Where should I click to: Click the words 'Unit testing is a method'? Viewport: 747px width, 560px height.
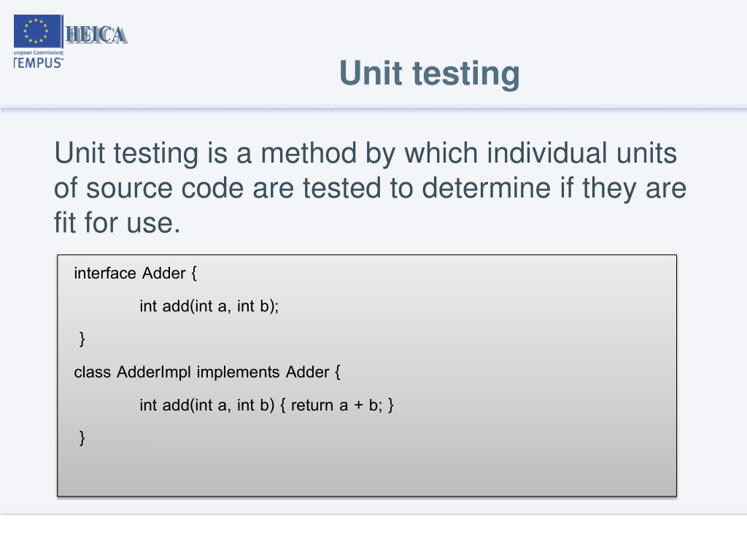tap(206, 153)
